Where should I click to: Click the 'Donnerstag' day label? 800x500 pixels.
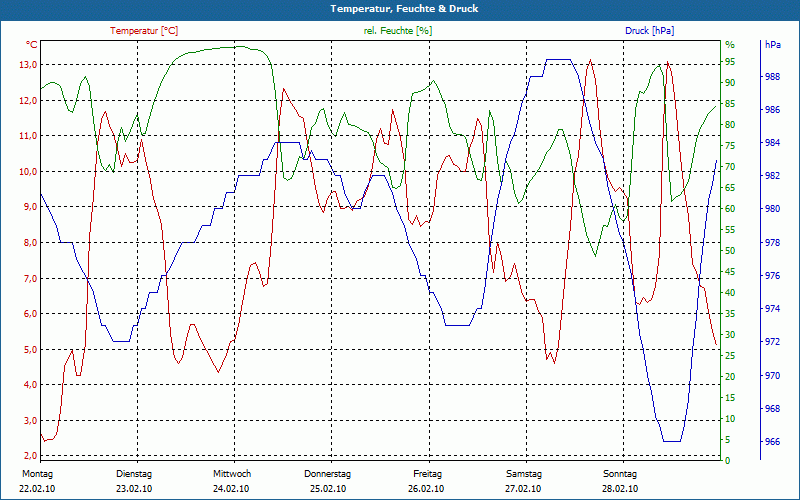click(x=328, y=474)
